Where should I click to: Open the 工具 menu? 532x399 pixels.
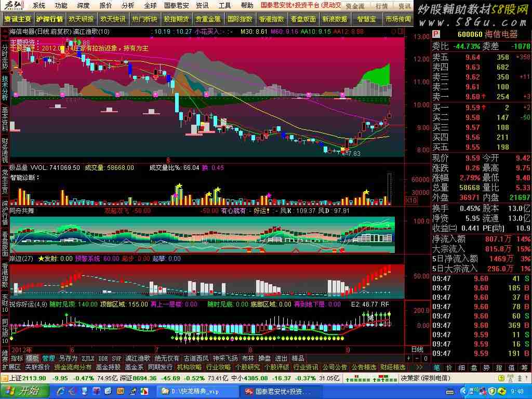(224, 5)
